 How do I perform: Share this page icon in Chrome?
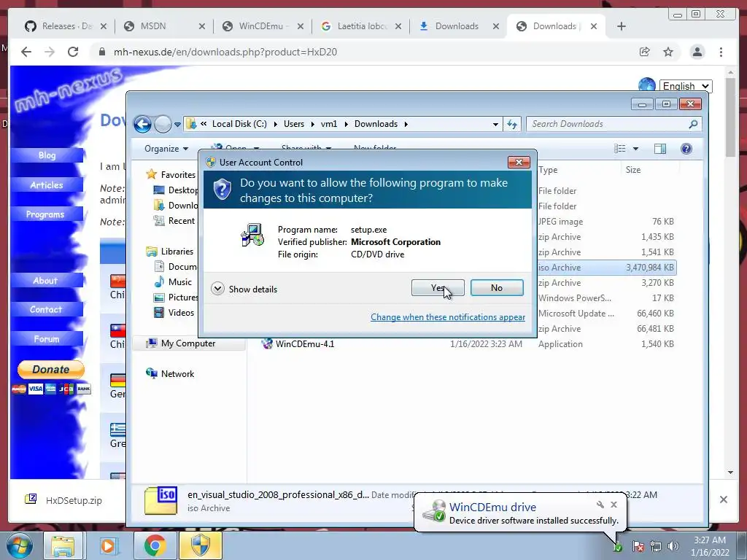(645, 52)
